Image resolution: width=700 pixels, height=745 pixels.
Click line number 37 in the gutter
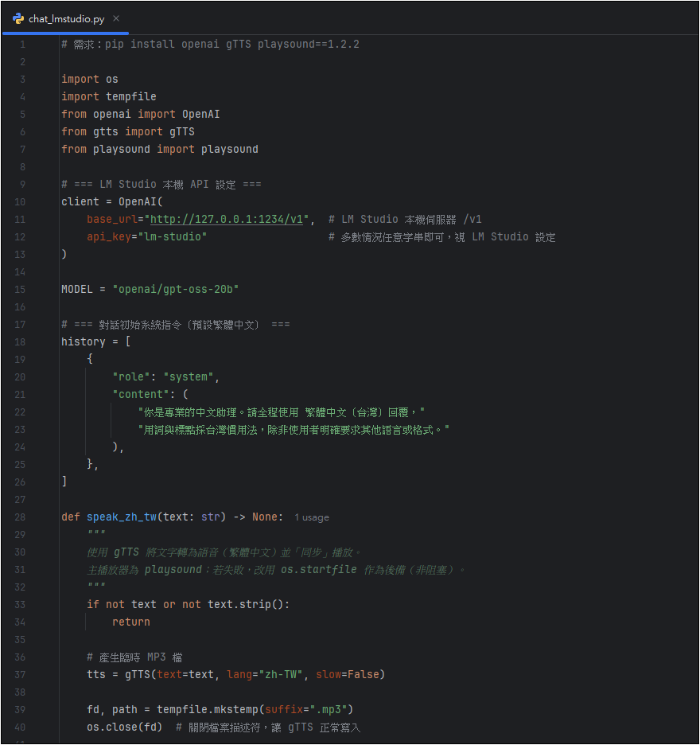click(x=20, y=674)
